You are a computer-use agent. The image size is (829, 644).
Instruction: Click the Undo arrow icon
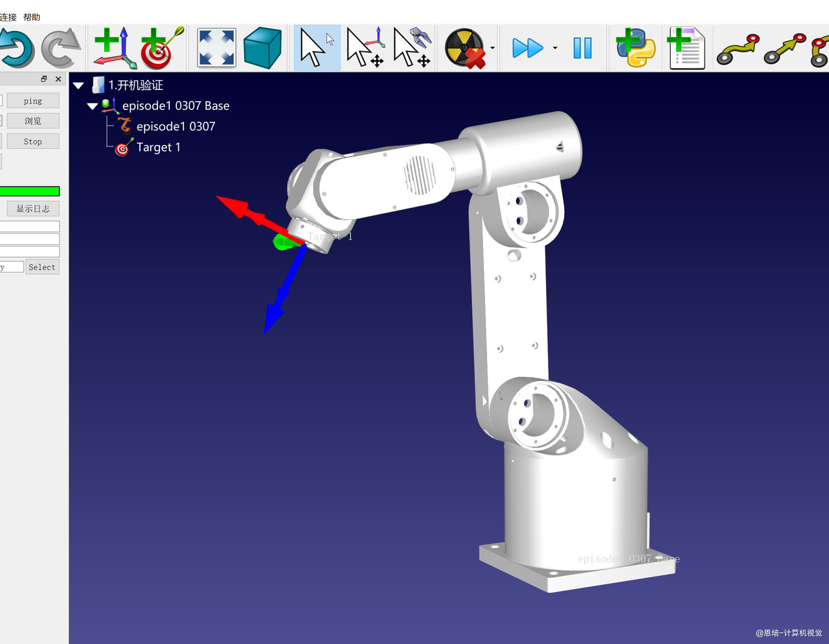point(17,48)
